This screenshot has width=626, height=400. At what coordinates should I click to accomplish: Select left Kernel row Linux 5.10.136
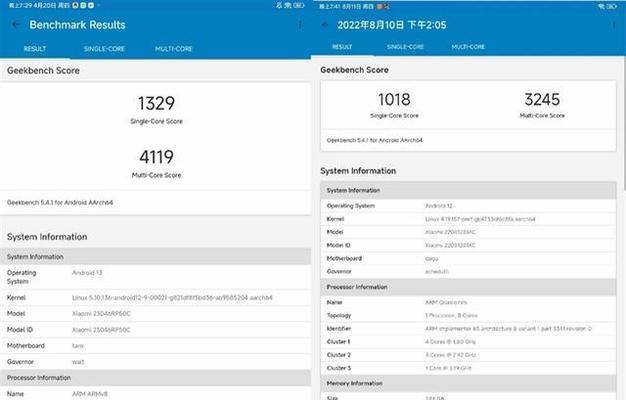point(155,297)
